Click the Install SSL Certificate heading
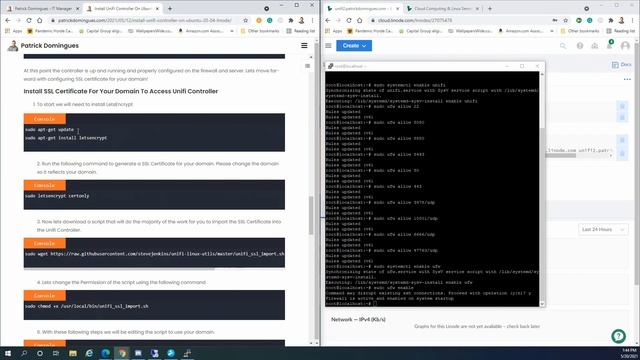This screenshot has height=360, width=640. click(121, 91)
